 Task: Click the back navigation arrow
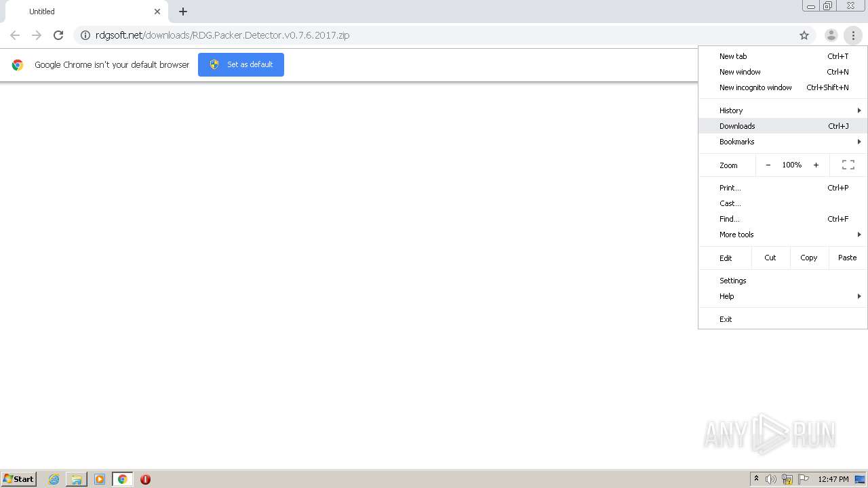pos(15,35)
